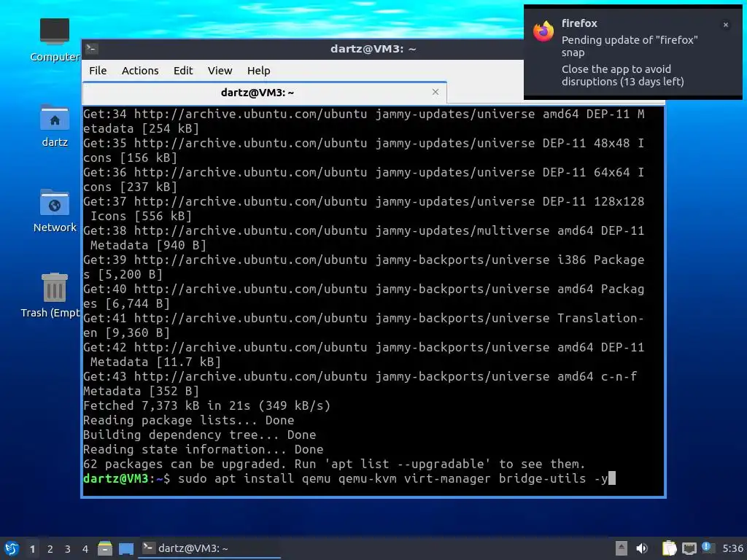Click the removable media eject tray icon
747x560 pixels.
point(621,548)
